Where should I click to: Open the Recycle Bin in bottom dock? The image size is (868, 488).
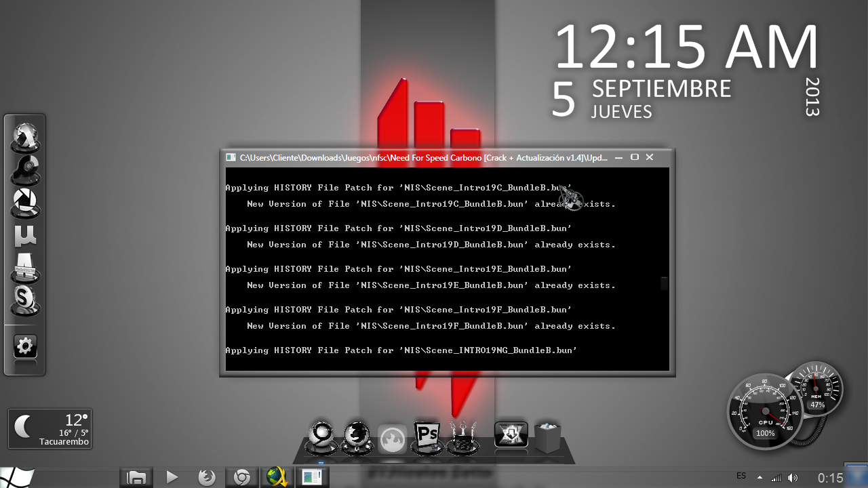coord(547,437)
